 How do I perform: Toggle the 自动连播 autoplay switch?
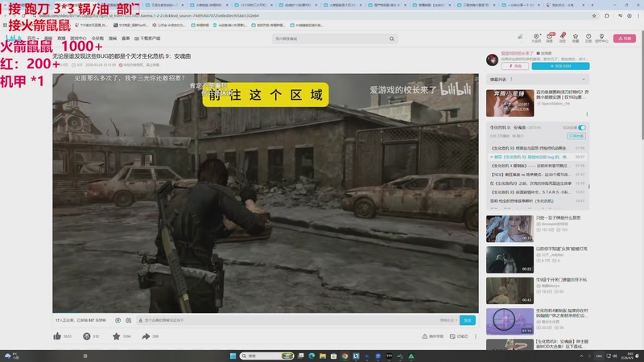tap(581, 128)
